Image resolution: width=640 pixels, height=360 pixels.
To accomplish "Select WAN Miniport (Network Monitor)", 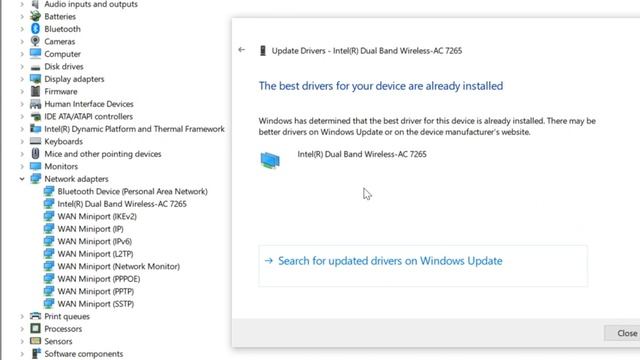I will coord(118,266).
